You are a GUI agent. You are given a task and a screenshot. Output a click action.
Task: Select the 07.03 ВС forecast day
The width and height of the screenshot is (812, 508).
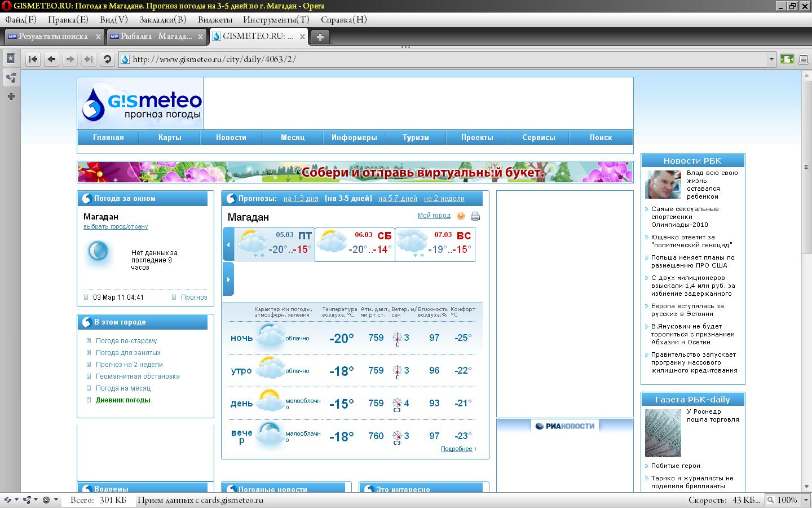point(435,244)
